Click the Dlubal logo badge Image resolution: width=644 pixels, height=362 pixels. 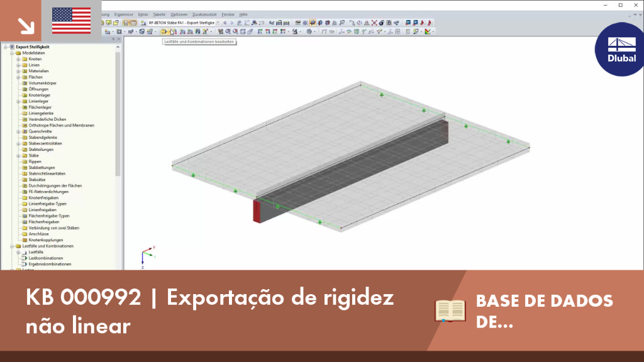coord(620,49)
